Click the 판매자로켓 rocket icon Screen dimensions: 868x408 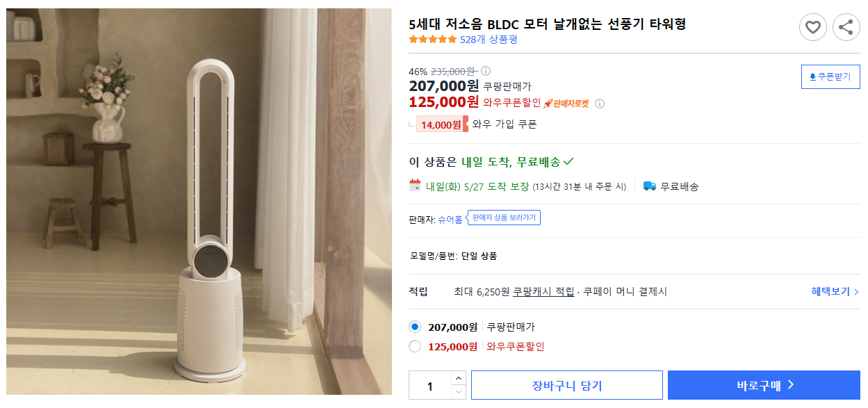coord(549,102)
